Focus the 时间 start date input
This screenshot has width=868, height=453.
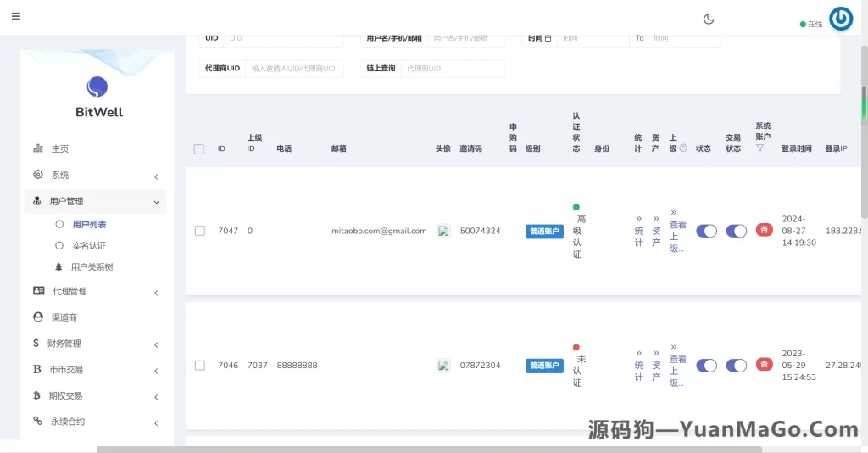point(592,38)
